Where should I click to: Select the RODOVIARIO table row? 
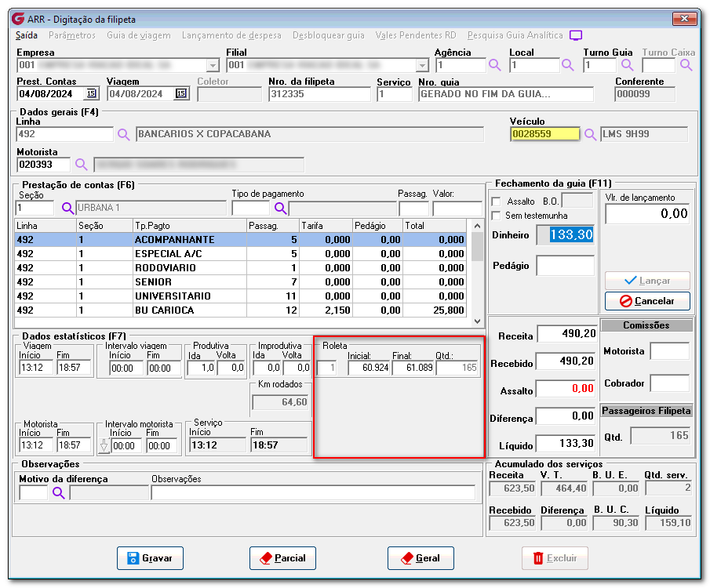(240, 268)
